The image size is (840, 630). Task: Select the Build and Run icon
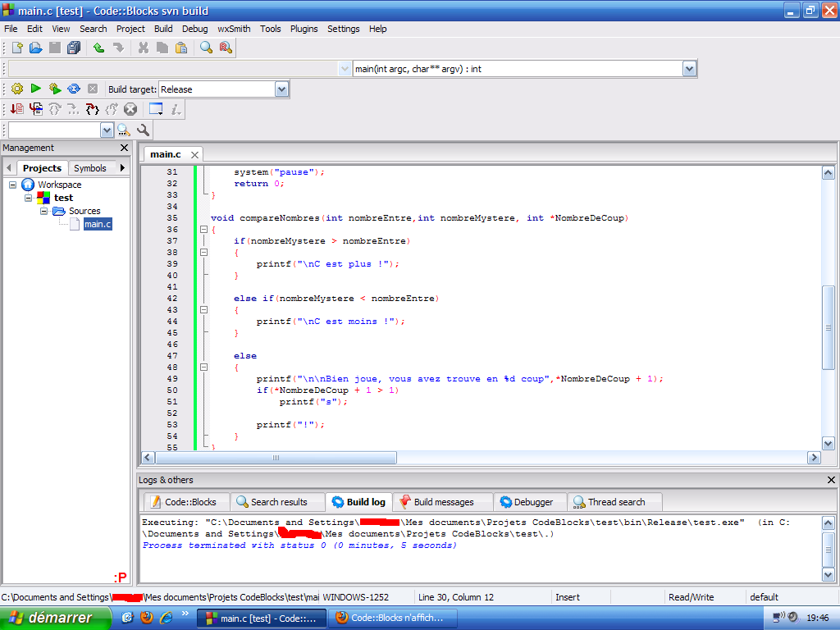[54, 89]
